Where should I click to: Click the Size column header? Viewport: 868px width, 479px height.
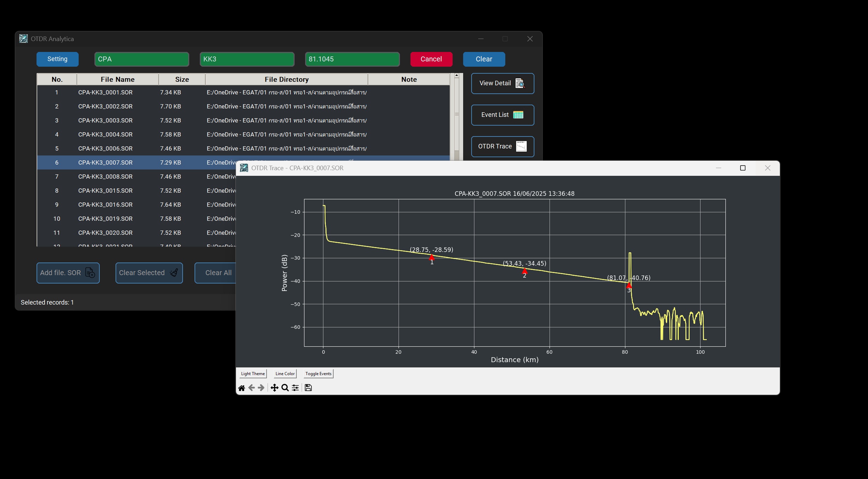pos(182,79)
